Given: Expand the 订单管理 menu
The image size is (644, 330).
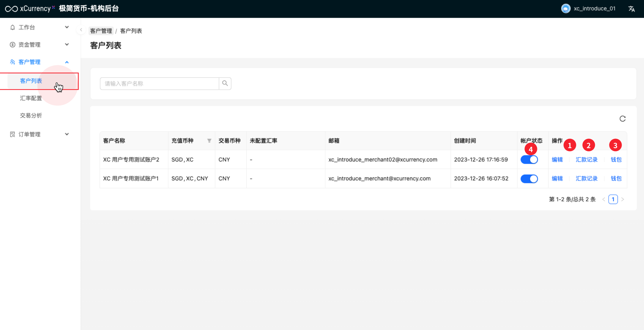Looking at the screenshot, I should (x=39, y=134).
